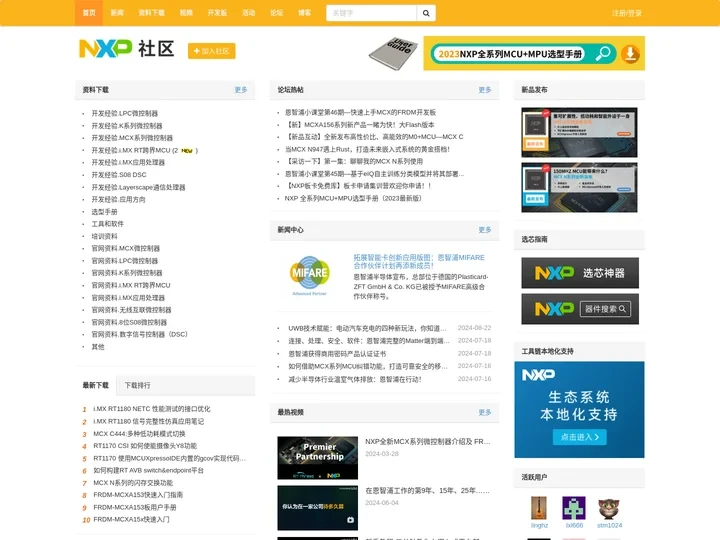
Task: Open 官网资料.无线互联微控制器
Action: pyautogui.click(x=131, y=310)
